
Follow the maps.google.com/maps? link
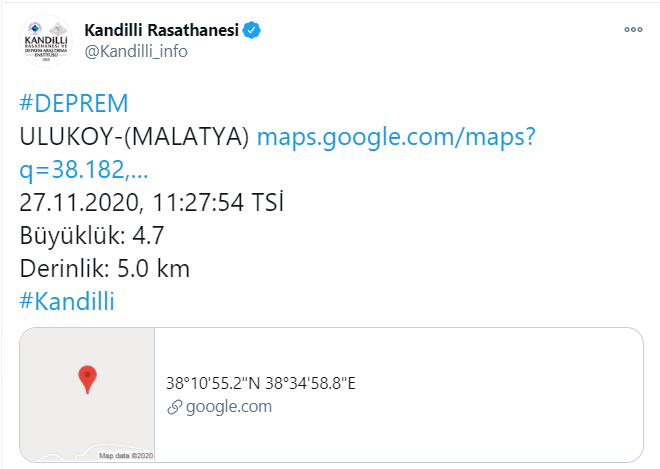398,138
